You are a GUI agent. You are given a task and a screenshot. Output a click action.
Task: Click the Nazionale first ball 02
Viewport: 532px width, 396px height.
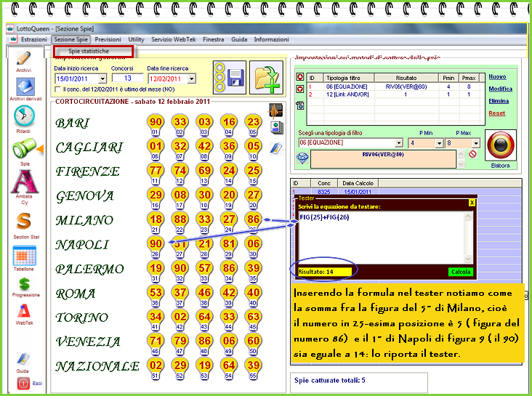pos(156,365)
